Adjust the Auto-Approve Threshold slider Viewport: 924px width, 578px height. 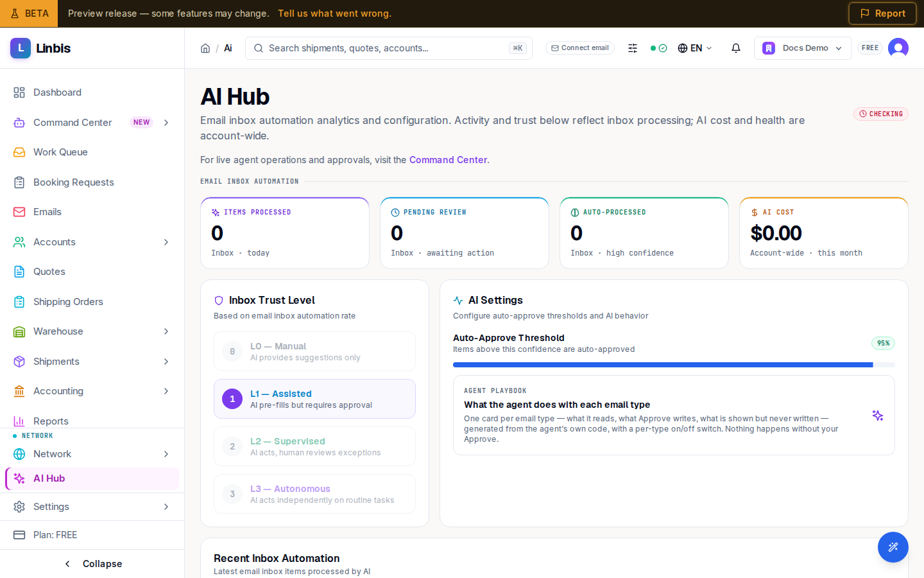point(674,365)
